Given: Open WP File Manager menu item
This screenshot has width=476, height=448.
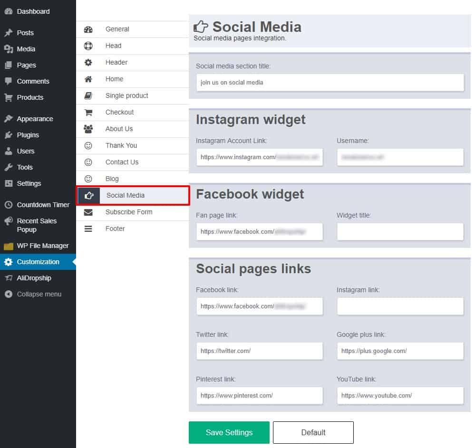Looking at the screenshot, I should tap(38, 246).
